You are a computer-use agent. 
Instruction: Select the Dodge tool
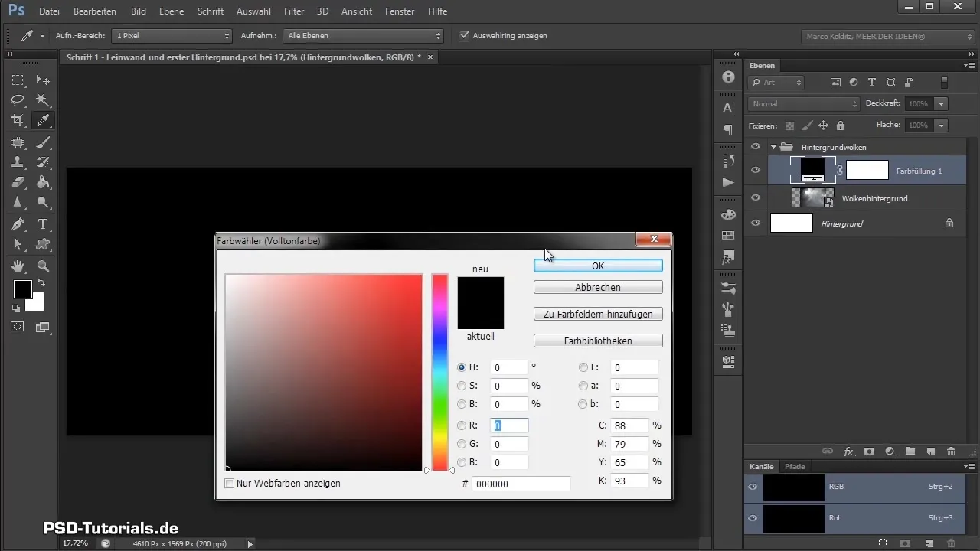44,203
